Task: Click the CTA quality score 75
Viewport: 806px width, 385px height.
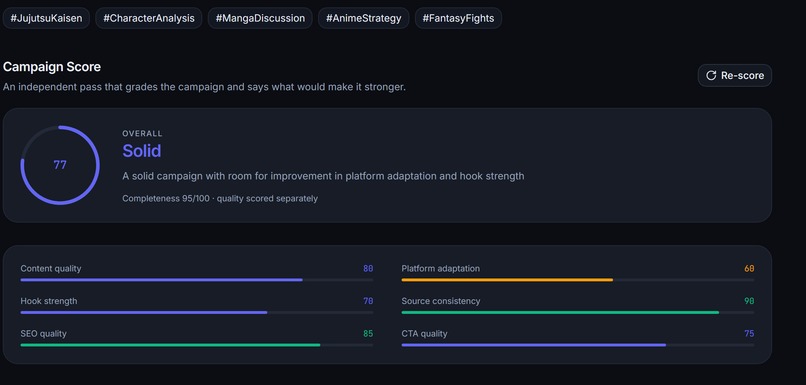Action: pos(749,334)
